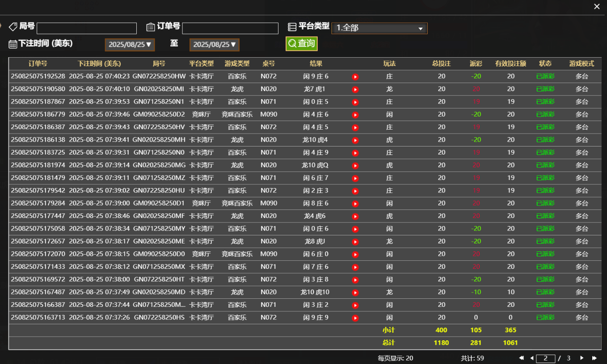The height and width of the screenshot is (364, 607).
Task: Go to previous page with left arrow
Action: pos(531,358)
